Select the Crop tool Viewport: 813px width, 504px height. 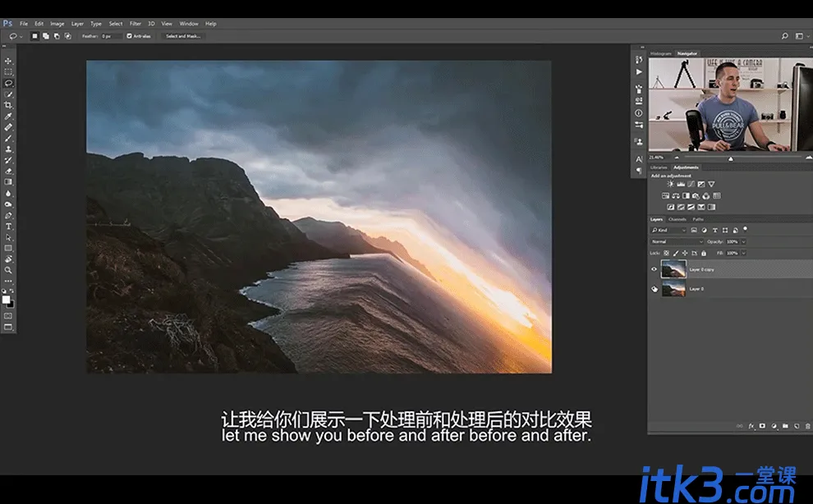[x=8, y=105]
